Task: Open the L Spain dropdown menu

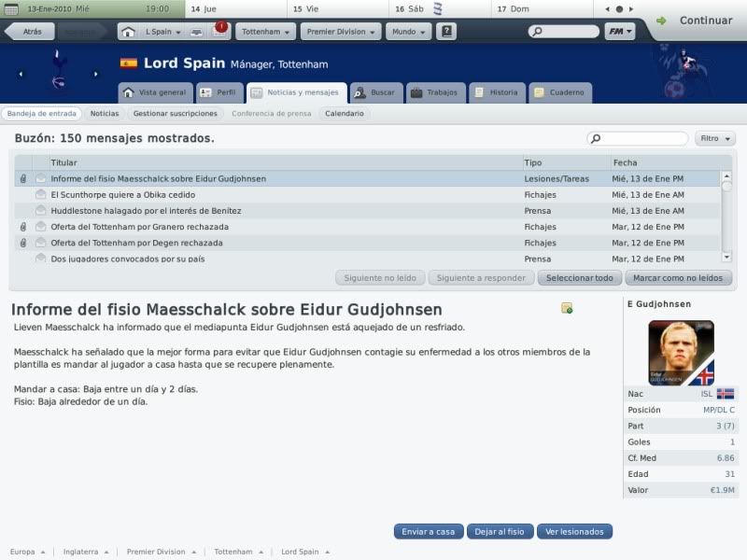Action: (162, 32)
